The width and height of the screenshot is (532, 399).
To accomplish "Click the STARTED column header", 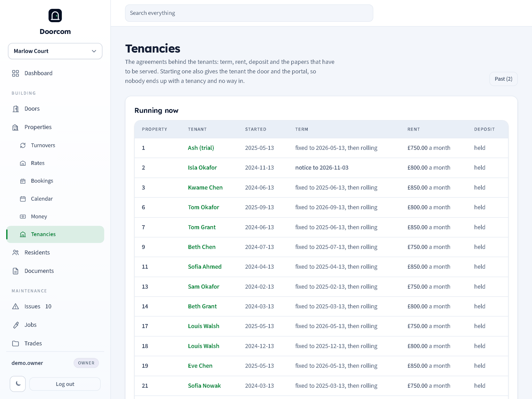I will (256, 129).
